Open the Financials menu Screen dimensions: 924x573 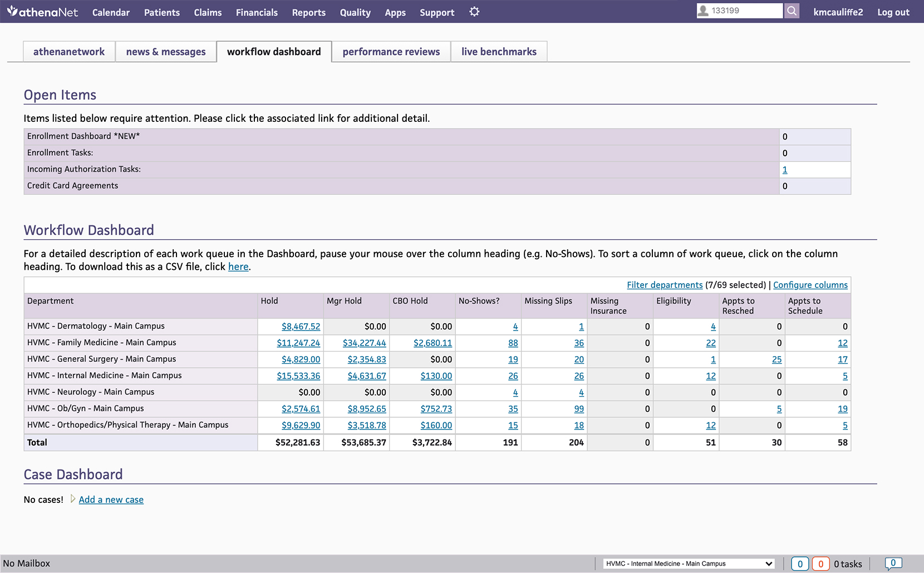coord(257,12)
